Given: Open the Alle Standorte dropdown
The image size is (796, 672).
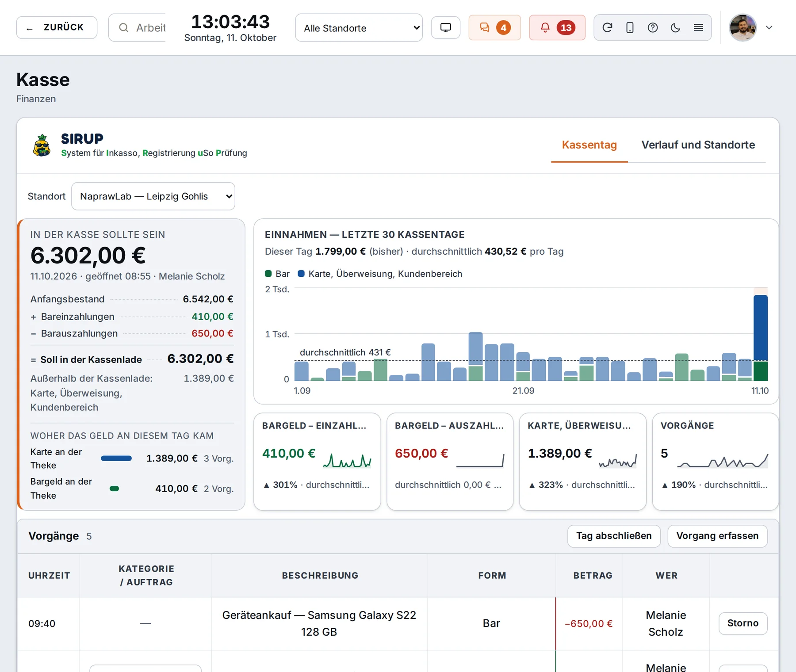Looking at the screenshot, I should 359,28.
